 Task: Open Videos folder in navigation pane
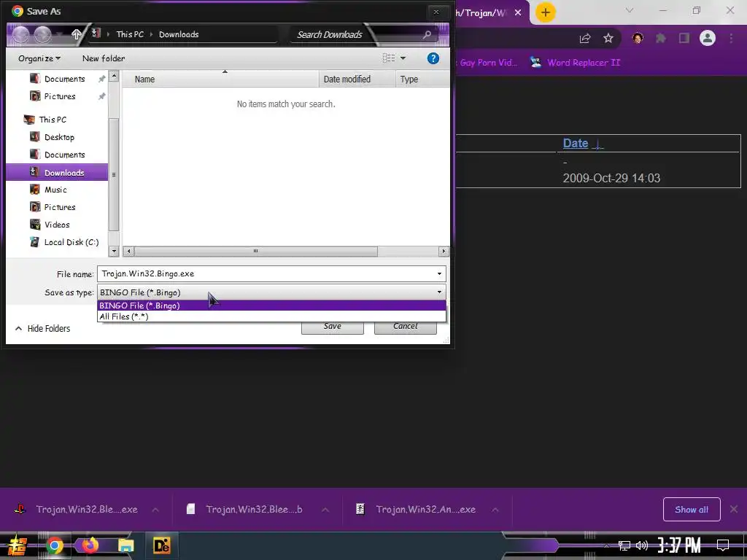[57, 225]
